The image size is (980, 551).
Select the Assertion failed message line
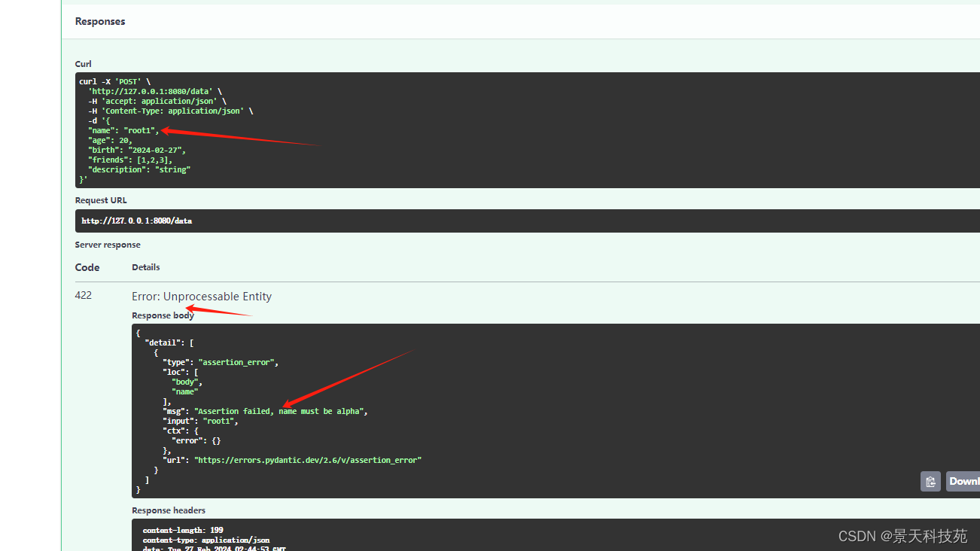coord(265,411)
